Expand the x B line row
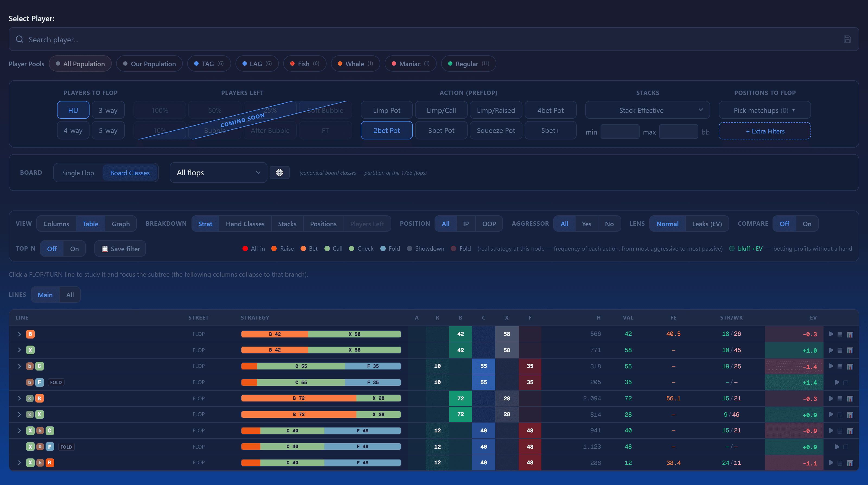Viewport: 868px width, 485px height. pyautogui.click(x=20, y=398)
